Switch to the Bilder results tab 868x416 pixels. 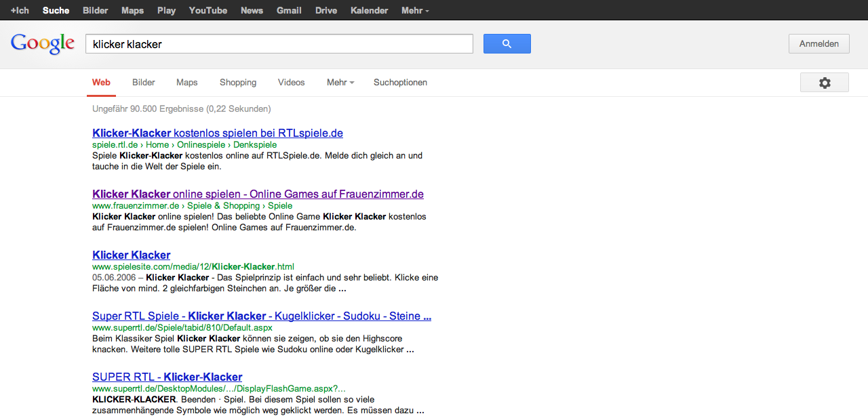144,83
